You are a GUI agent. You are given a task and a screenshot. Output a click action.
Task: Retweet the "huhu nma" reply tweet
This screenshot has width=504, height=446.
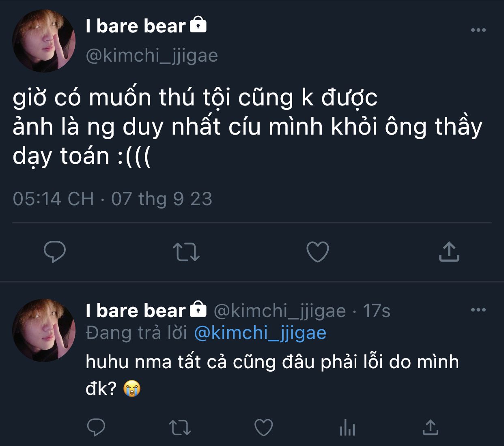[179, 427]
